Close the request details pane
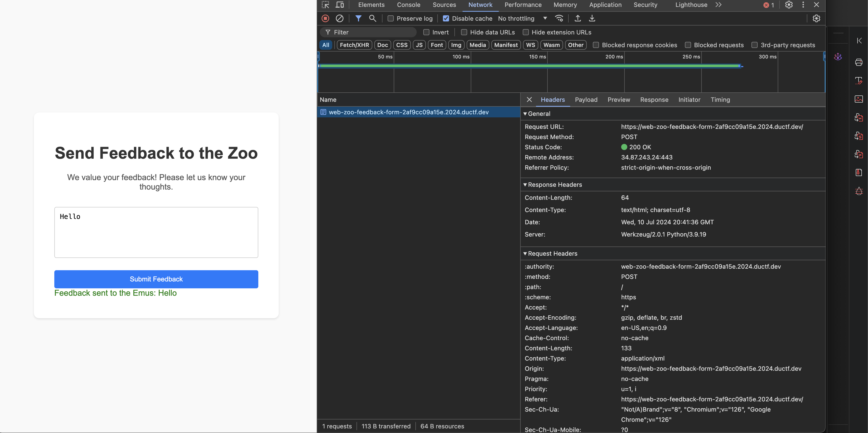This screenshot has width=868, height=433. click(x=529, y=100)
